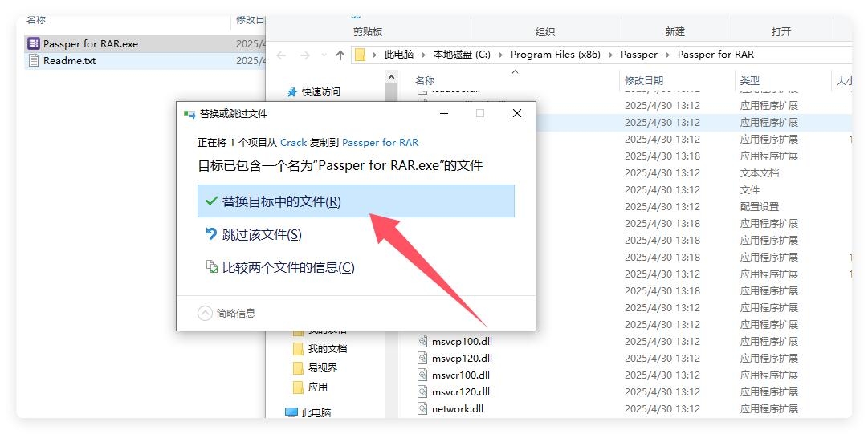Minimize the replace or skip dialog
This screenshot has height=434, width=868.
(x=444, y=113)
